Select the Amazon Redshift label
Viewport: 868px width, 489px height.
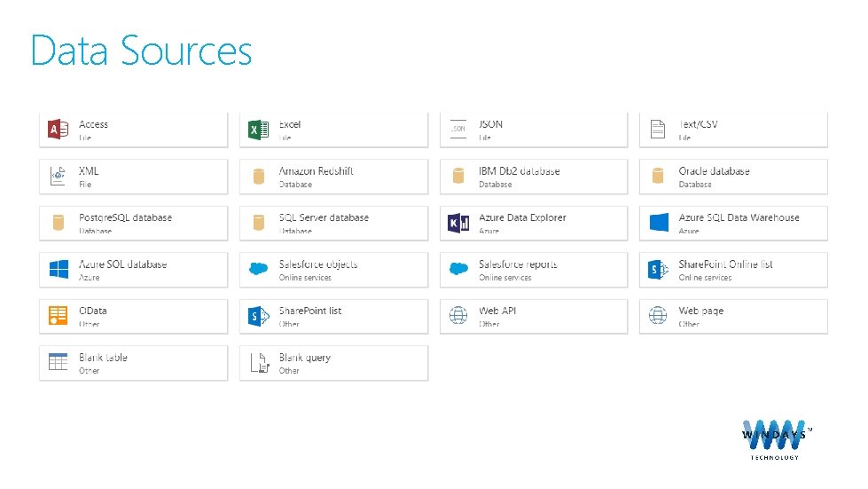(317, 171)
